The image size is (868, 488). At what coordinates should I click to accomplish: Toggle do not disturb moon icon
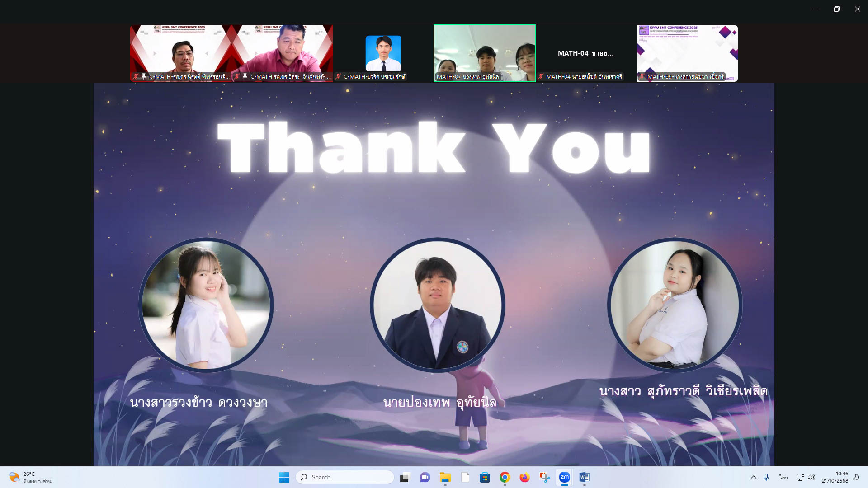pos(856,477)
